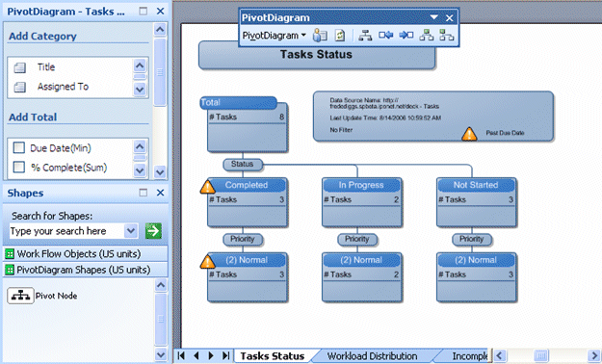Click the down scroll arrow in shapes stencil
602x364 pixels.
click(161, 354)
